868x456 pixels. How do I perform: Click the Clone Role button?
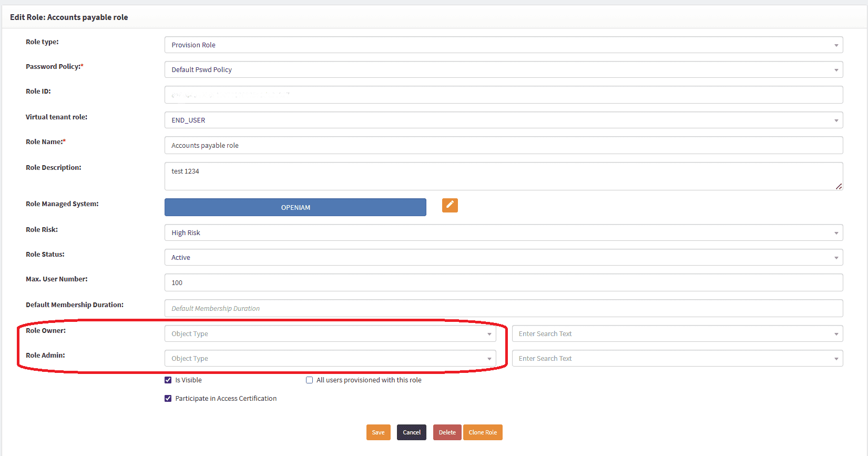pyautogui.click(x=483, y=432)
